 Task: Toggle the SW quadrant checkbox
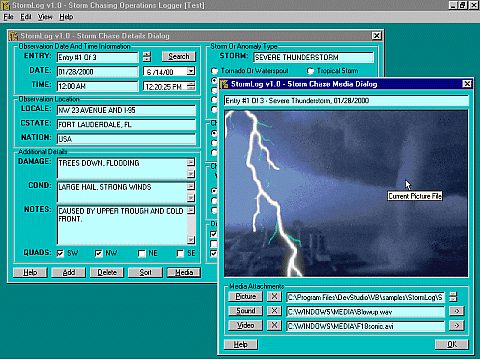click(60, 254)
